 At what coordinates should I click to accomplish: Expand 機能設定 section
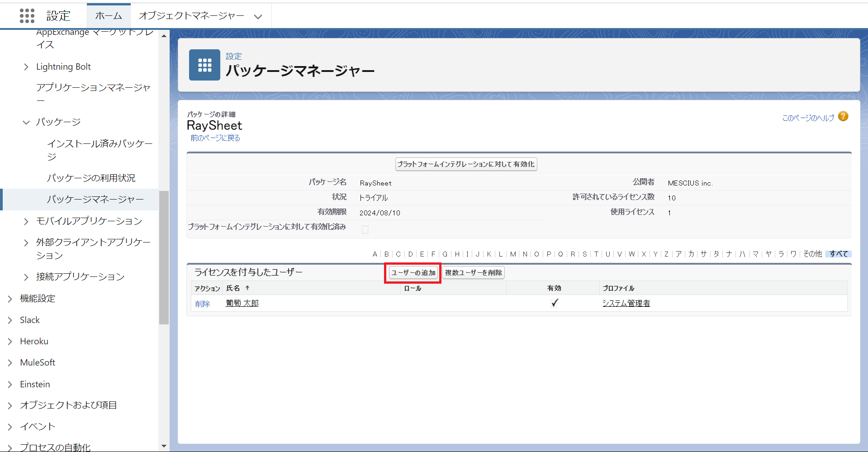coord(10,299)
